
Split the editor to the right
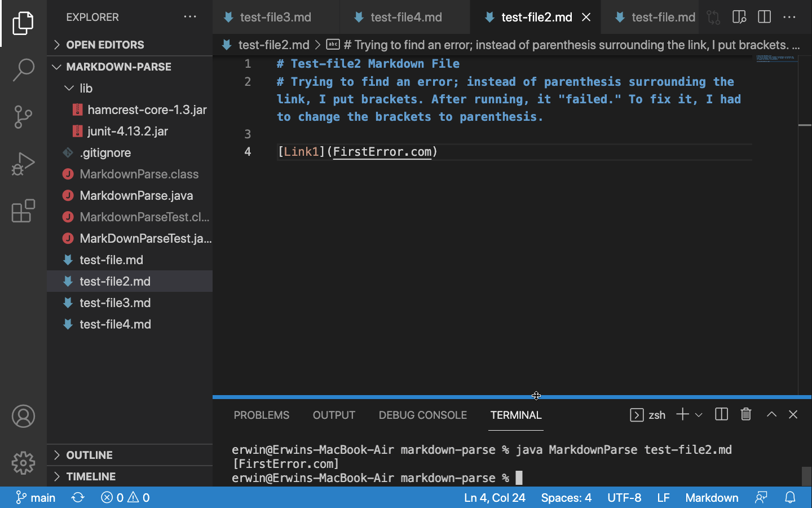click(x=765, y=17)
